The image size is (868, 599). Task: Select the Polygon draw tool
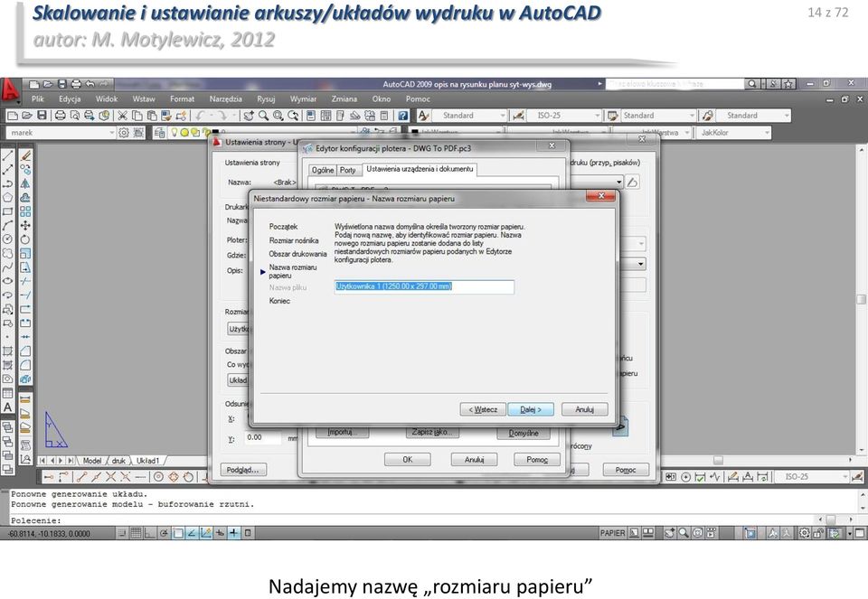[8, 198]
